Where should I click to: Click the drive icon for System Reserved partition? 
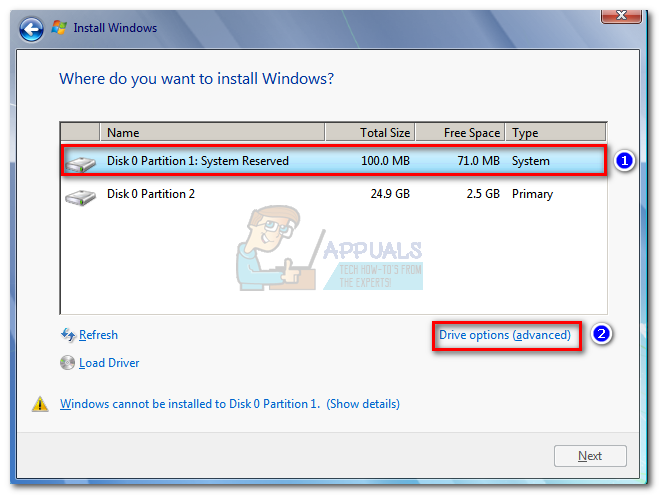80,163
